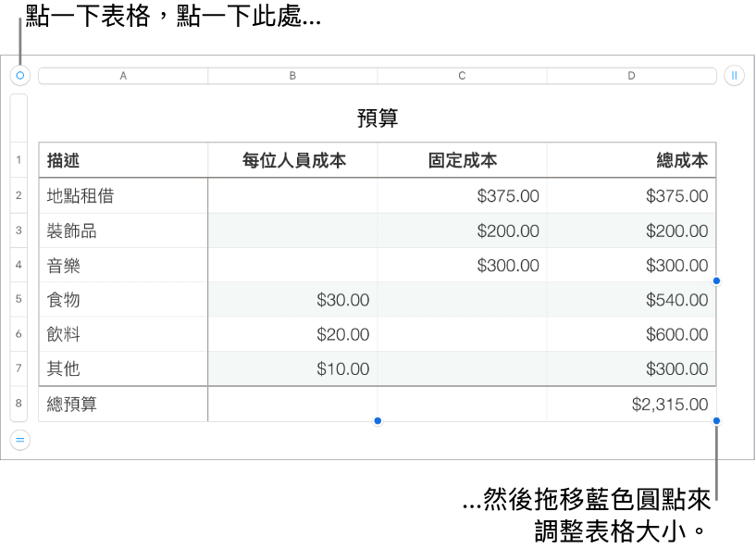Click the table title 預算
The height and width of the screenshot is (549, 756).
coord(378,119)
